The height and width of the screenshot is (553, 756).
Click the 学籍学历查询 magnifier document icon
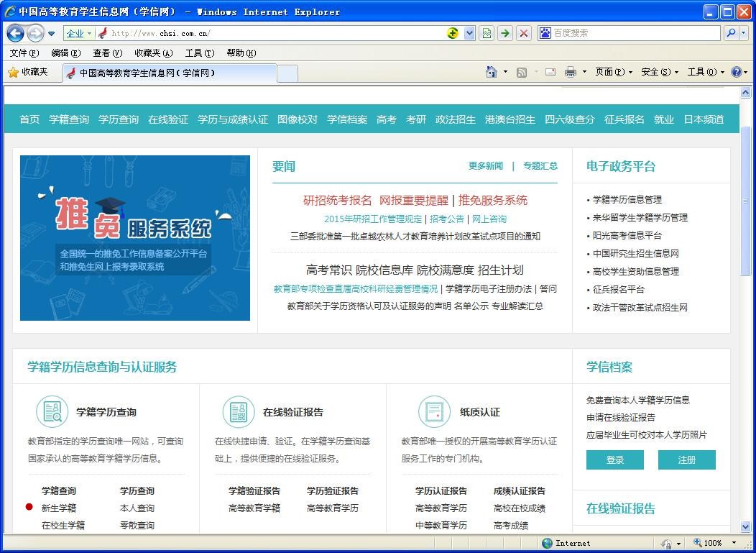52,412
